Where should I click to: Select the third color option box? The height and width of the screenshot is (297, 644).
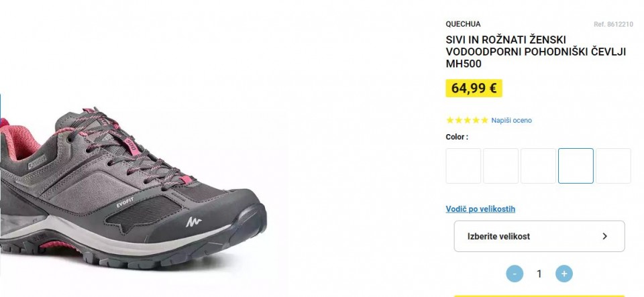click(x=538, y=166)
